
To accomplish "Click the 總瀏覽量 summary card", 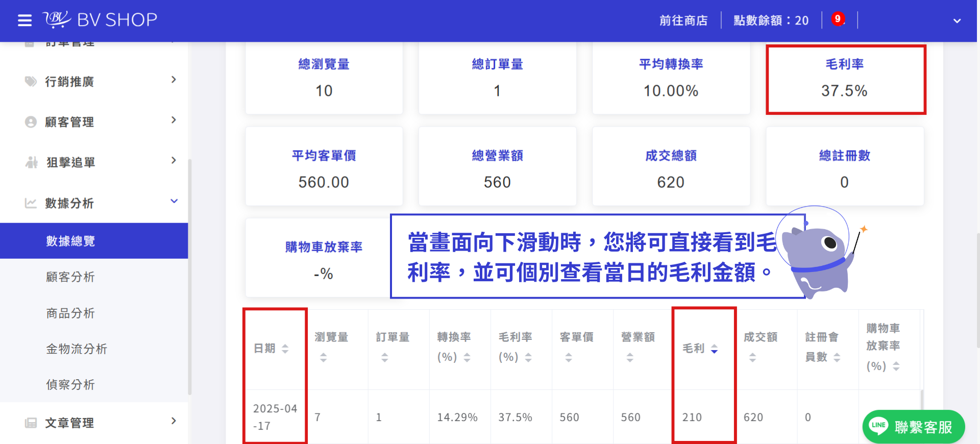I will [x=324, y=78].
